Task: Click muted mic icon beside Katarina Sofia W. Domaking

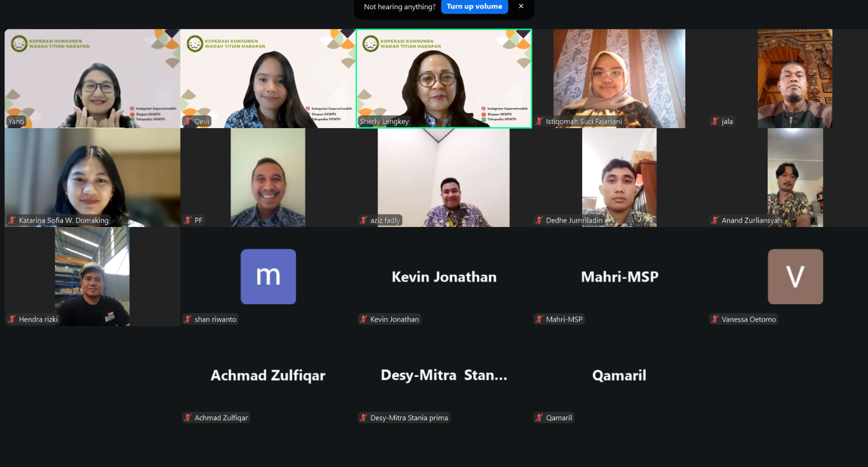Action: [x=12, y=220]
